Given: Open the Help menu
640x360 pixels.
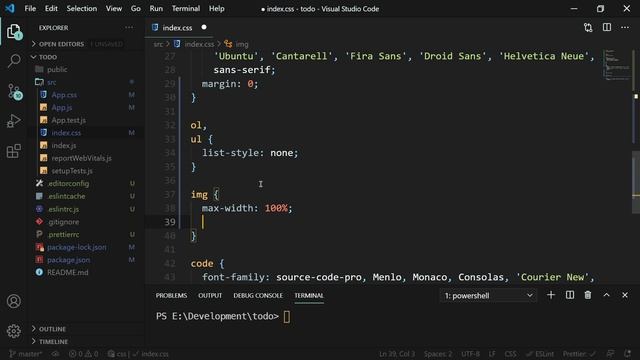Looking at the screenshot, I should click(x=217, y=9).
